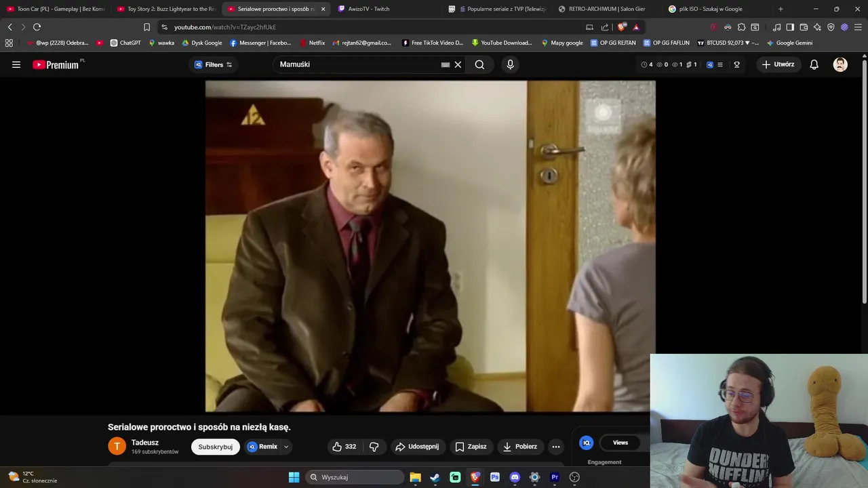Bookmark this page icon

coord(146,27)
